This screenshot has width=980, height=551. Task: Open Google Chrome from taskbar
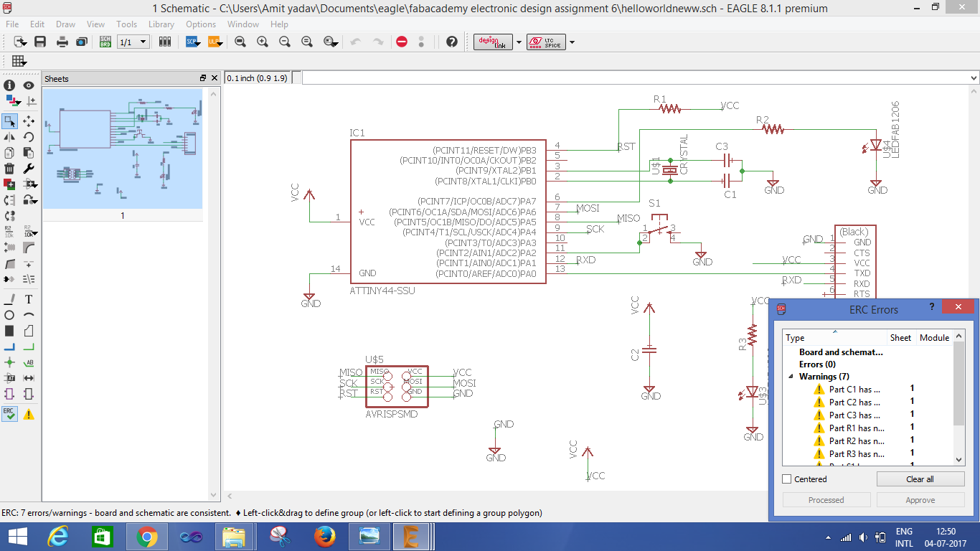[x=147, y=537]
